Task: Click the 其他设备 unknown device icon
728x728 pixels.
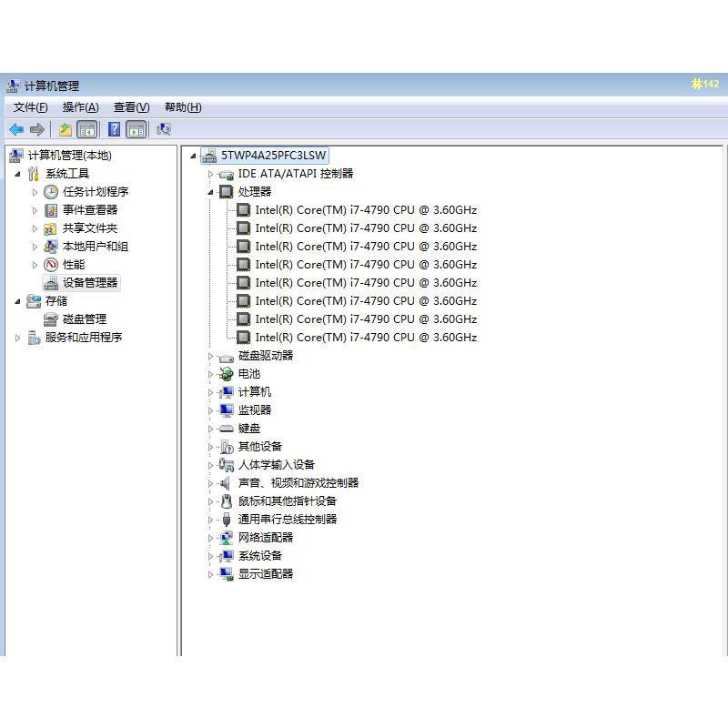Action: tap(227, 447)
